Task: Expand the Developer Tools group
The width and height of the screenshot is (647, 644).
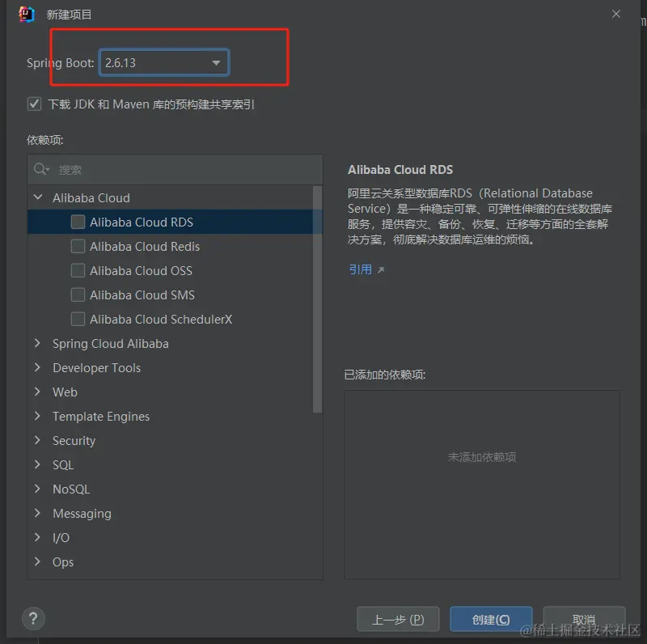Action: click(37, 367)
